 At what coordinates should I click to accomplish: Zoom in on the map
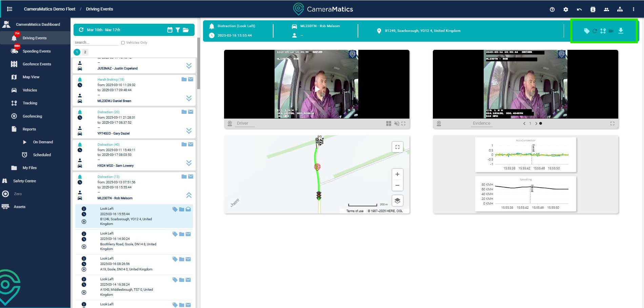(x=397, y=174)
